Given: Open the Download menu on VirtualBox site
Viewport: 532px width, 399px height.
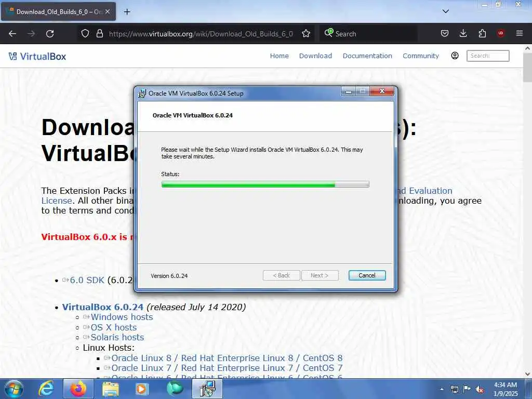Looking at the screenshot, I should point(315,56).
